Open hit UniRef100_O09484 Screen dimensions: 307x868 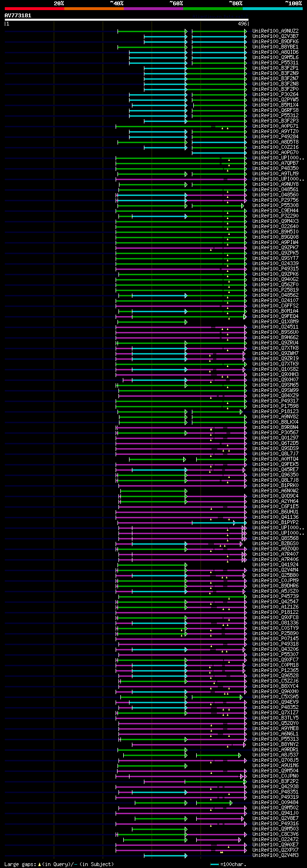click(x=275, y=802)
